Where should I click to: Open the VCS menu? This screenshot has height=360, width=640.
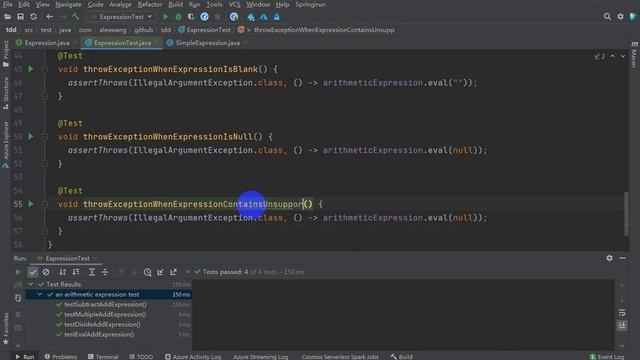[x=234, y=4]
